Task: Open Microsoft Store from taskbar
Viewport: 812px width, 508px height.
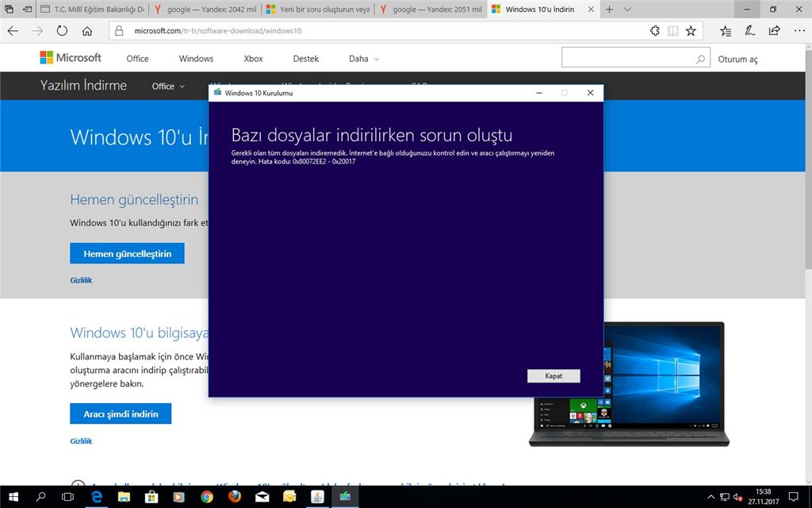Action: point(151,497)
